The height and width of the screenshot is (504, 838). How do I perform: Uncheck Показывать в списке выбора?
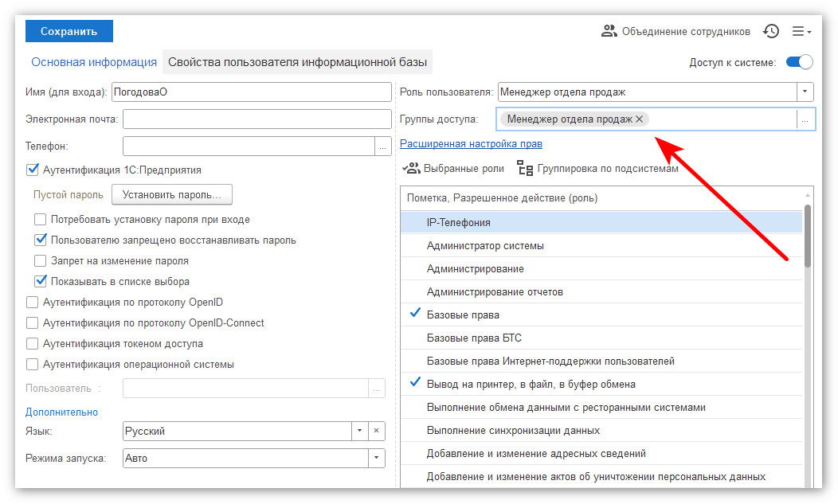click(40, 281)
